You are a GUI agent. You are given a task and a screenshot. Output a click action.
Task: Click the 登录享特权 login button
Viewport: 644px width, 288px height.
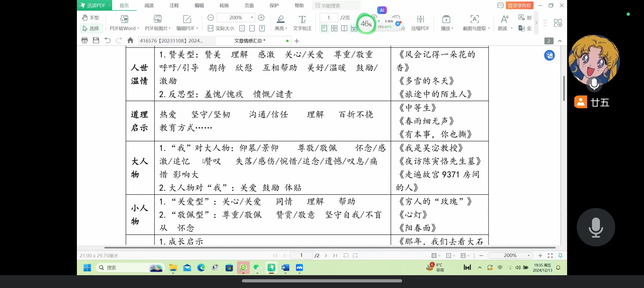click(519, 5)
